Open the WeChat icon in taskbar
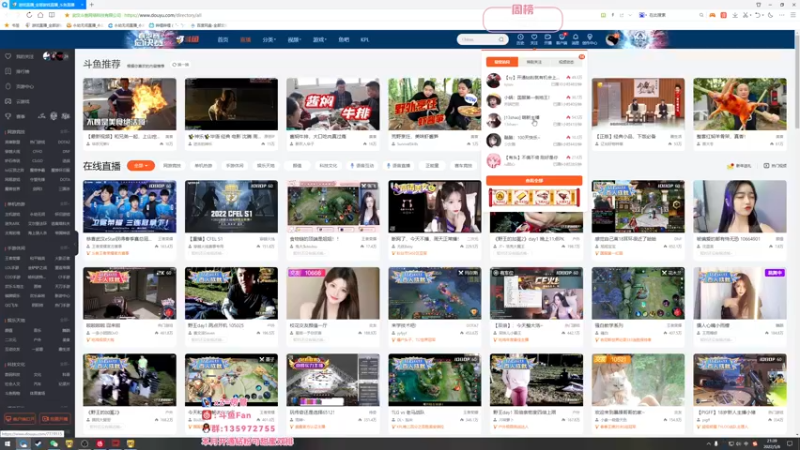The image size is (800, 450). [x=54, y=444]
